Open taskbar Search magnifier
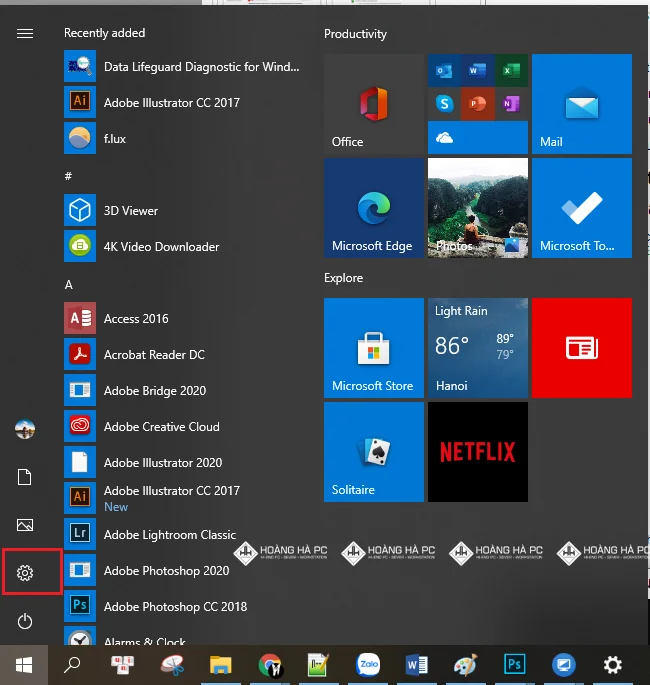 tap(72, 665)
